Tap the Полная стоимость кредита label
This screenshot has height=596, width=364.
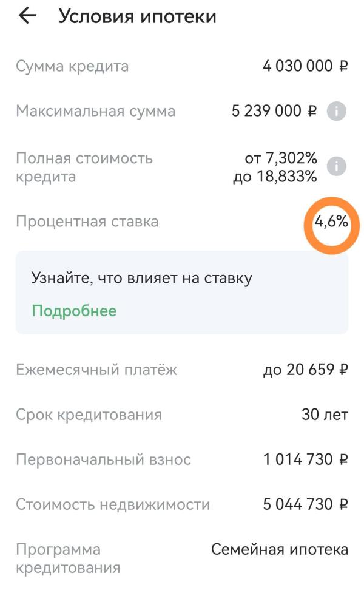pos(84,168)
